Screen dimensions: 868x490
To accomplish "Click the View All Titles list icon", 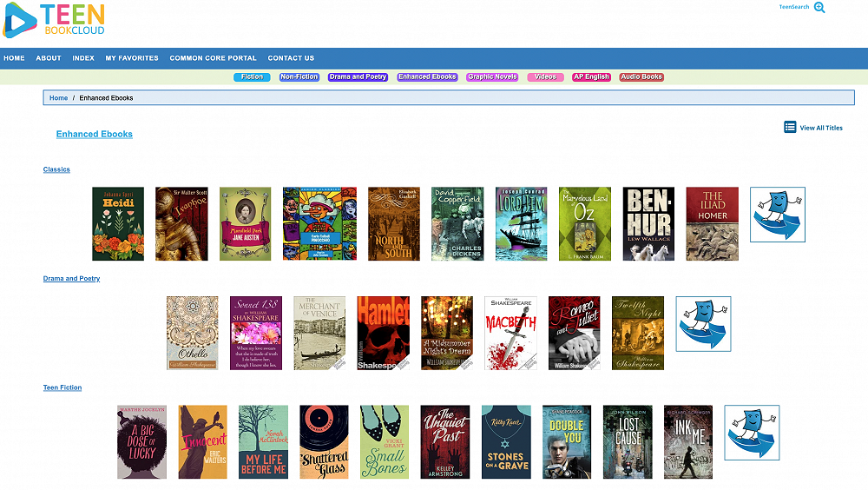I will pos(790,127).
